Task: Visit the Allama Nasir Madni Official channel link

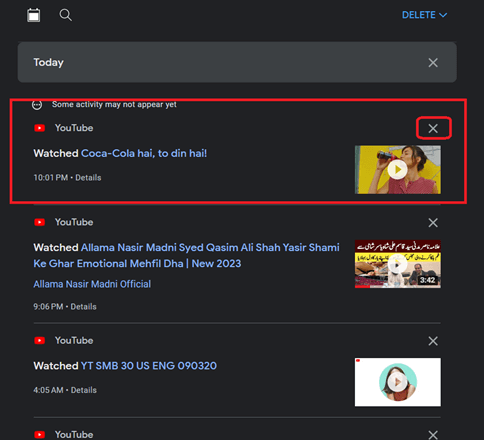Action: [x=92, y=284]
